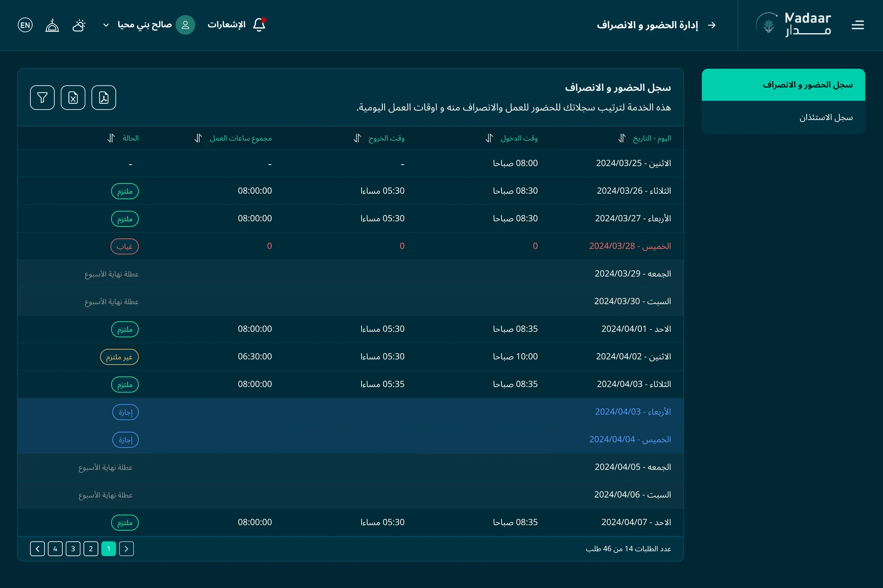883x588 pixels.
Task: Click the user avatar icon
Action: pos(185,25)
